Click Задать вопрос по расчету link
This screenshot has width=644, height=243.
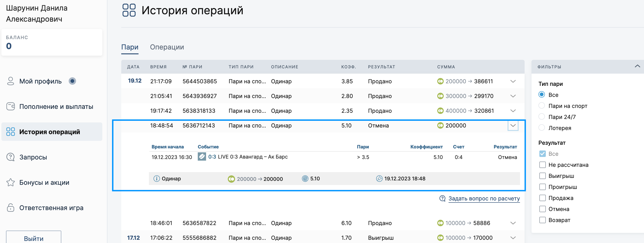click(484, 199)
